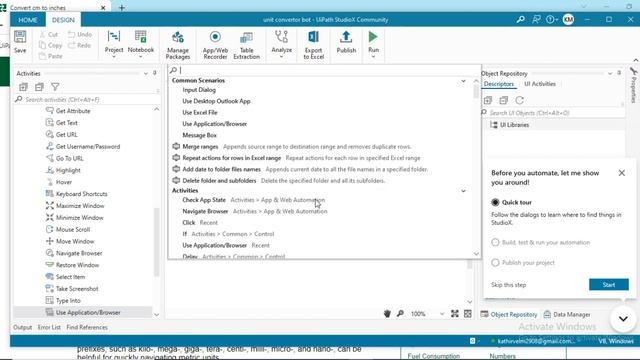Switch to the DESIGN tab

click(63, 20)
